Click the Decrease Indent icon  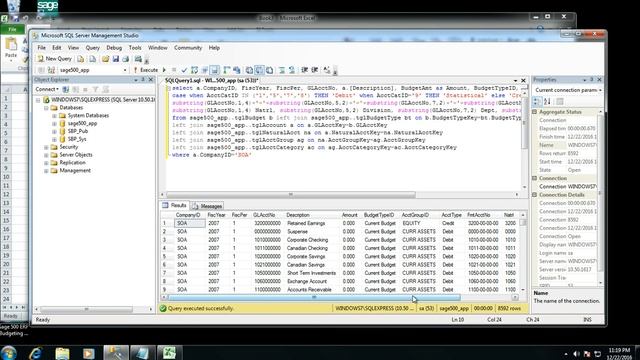click(304, 70)
